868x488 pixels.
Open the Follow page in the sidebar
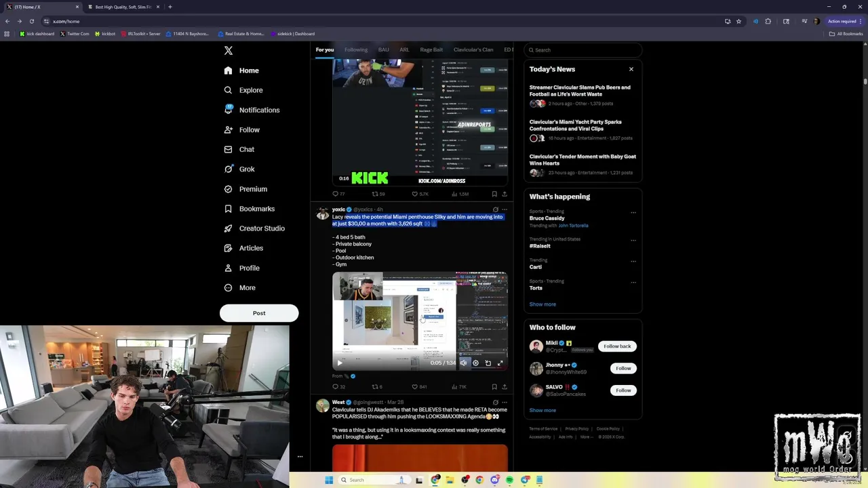242,129
